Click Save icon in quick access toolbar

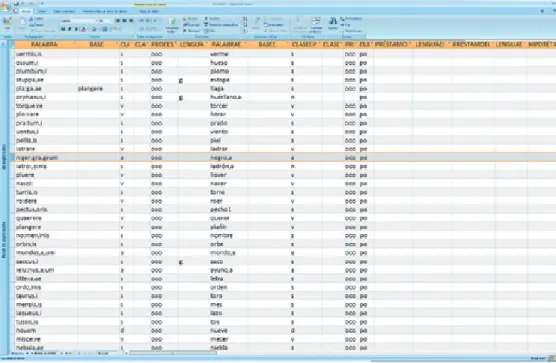[x=16, y=4]
